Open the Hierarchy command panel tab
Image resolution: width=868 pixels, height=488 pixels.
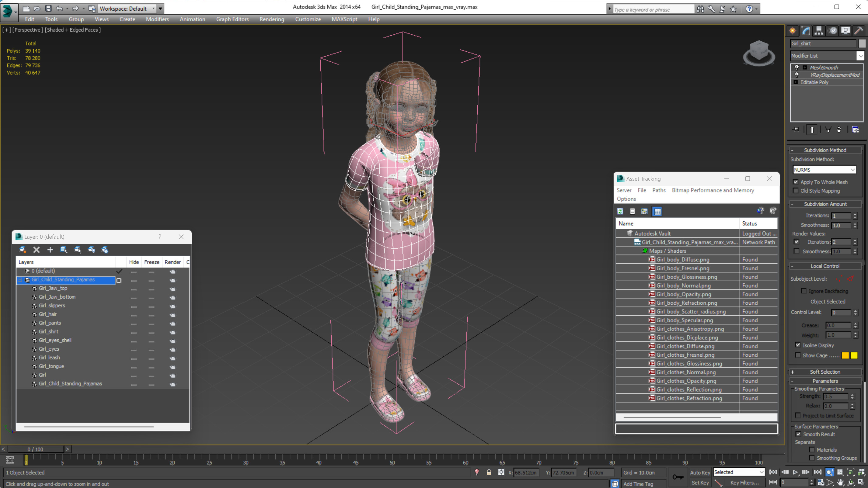(819, 31)
